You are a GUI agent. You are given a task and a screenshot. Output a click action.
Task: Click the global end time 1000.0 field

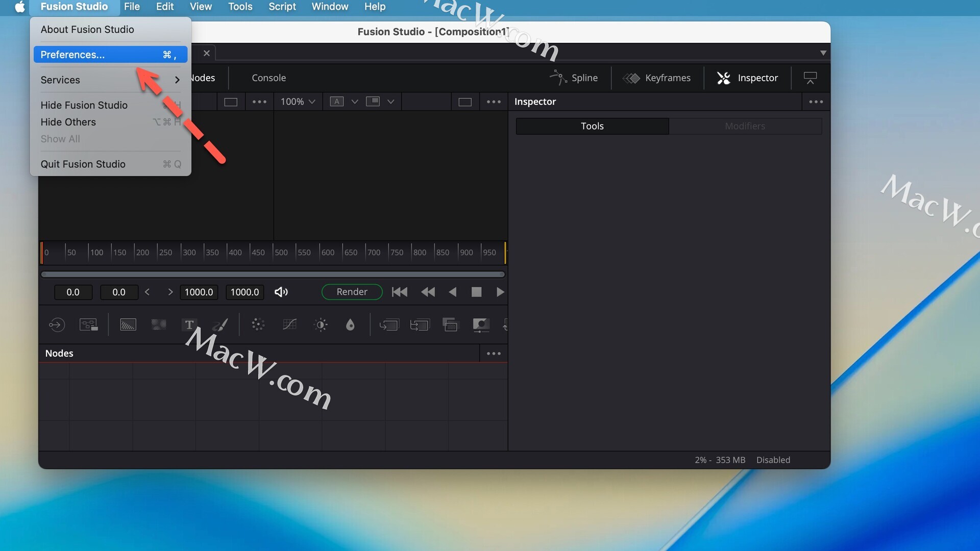(244, 292)
